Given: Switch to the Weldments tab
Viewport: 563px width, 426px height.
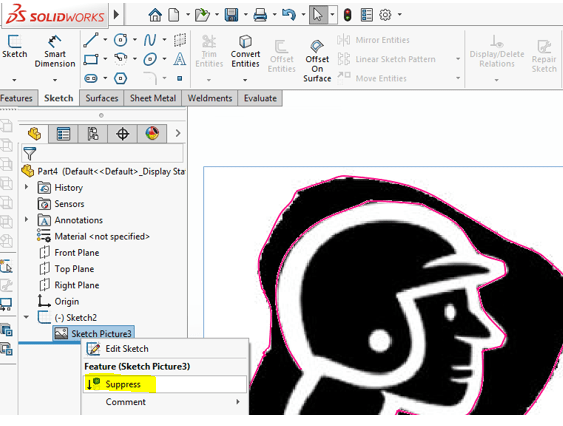Looking at the screenshot, I should [210, 98].
